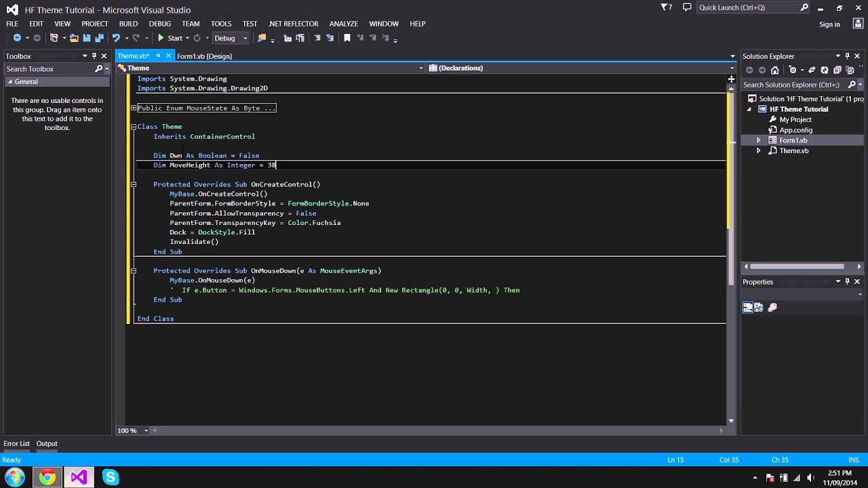Click the Solution Explorer Home icon
868x488 pixels.
(x=775, y=70)
